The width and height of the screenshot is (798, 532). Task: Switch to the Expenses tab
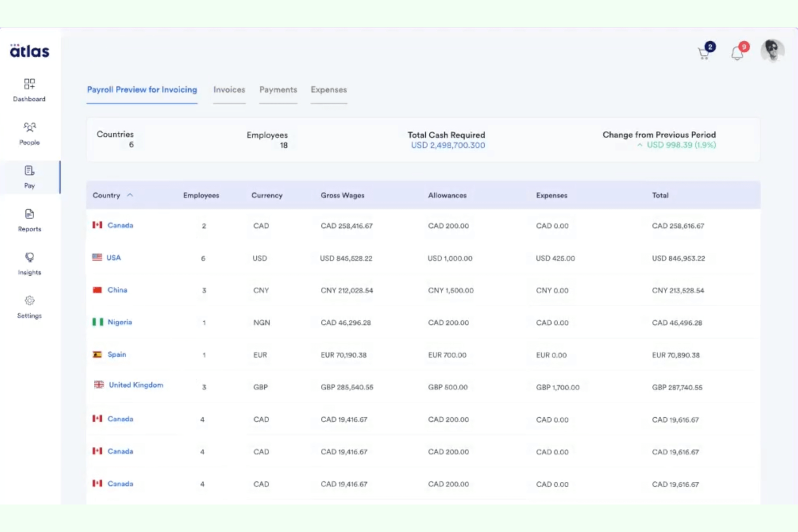click(328, 89)
